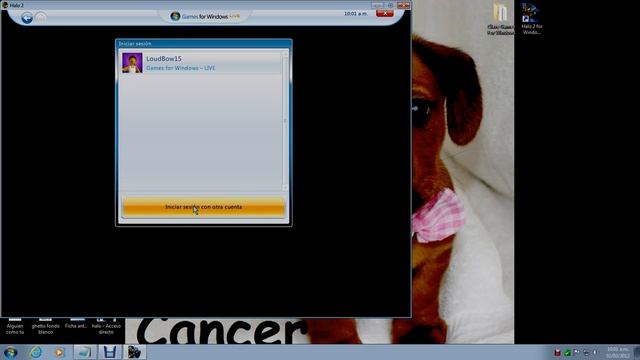Switch to the Halo 2 taskbar button
The width and height of the screenshot is (640, 360).
(134, 352)
